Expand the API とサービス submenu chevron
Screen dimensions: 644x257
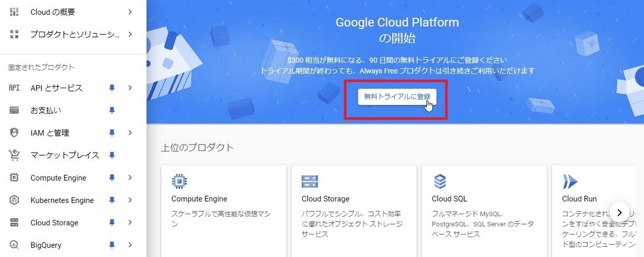(130, 88)
